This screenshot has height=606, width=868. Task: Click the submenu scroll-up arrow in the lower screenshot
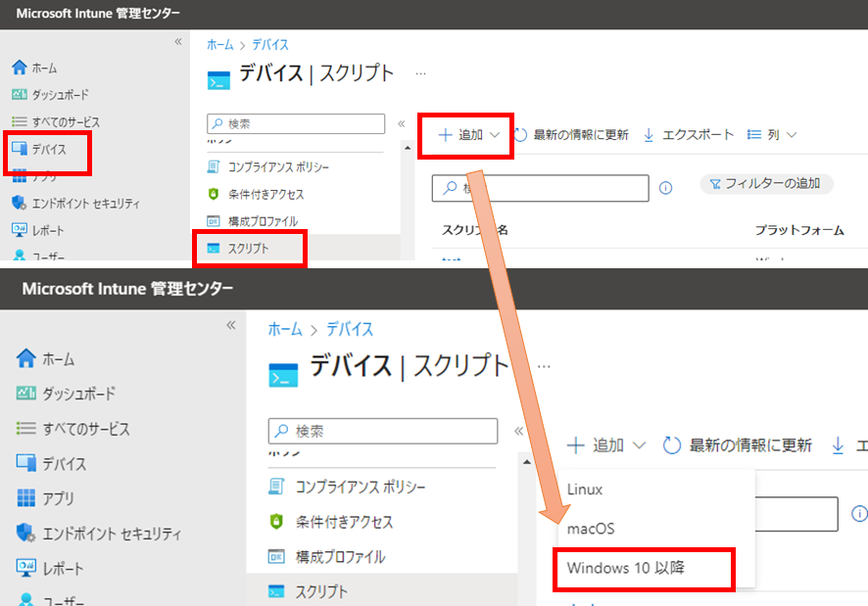pyautogui.click(x=527, y=461)
